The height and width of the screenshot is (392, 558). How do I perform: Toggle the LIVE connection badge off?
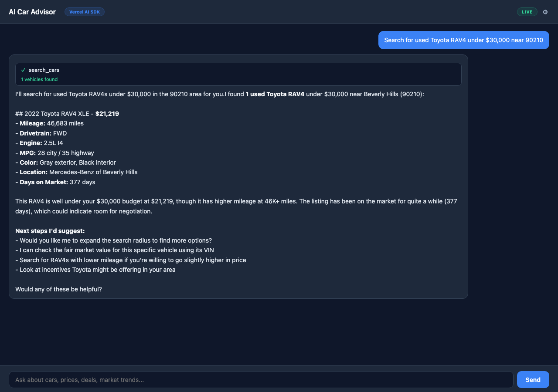(527, 12)
